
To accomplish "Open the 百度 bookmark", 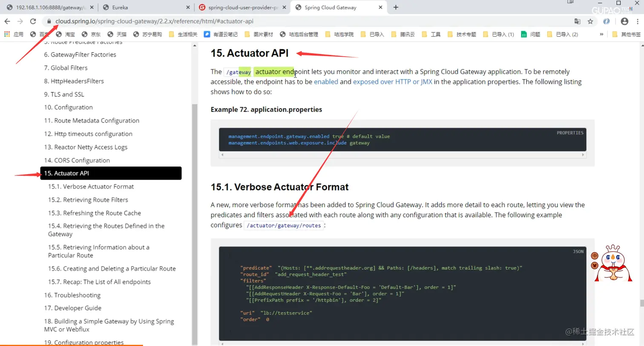I will tap(39, 34).
